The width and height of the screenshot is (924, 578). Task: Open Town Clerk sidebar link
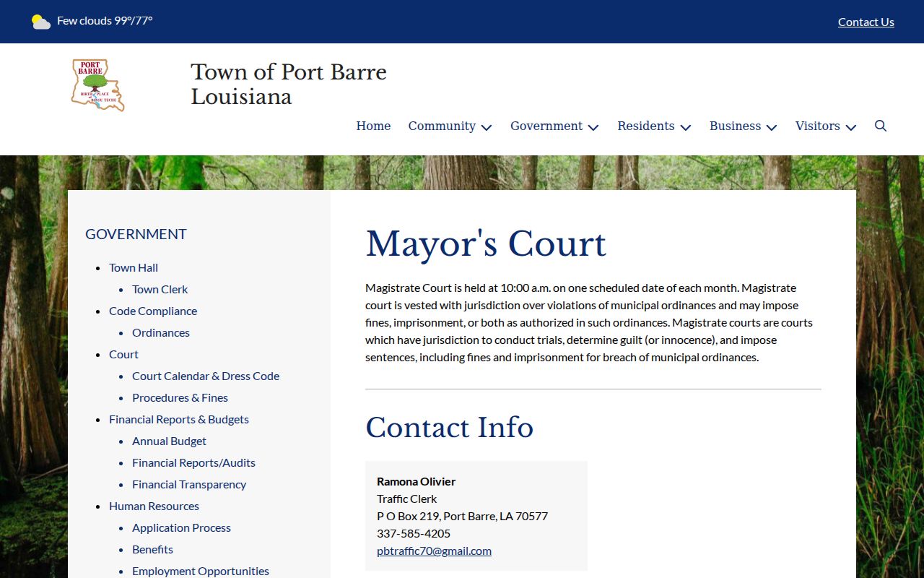(160, 289)
